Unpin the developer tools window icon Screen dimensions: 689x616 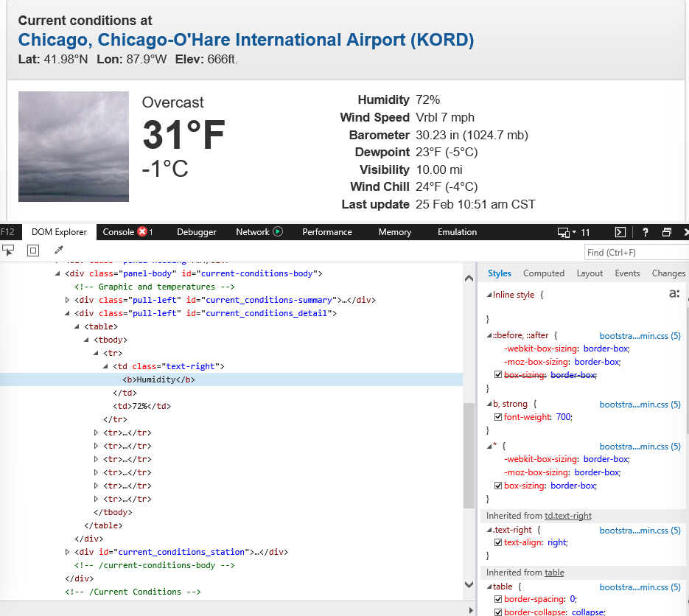click(667, 232)
